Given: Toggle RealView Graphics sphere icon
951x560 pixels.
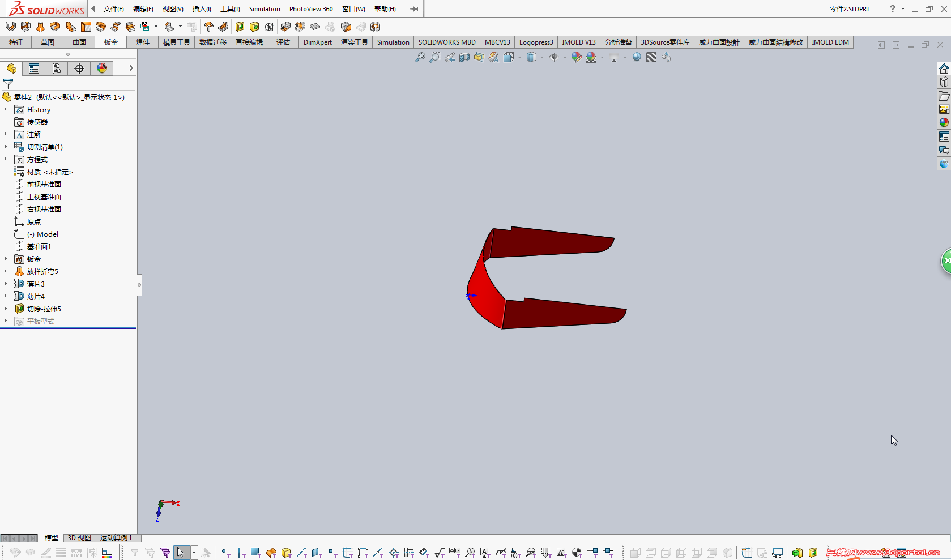Looking at the screenshot, I should (x=637, y=57).
